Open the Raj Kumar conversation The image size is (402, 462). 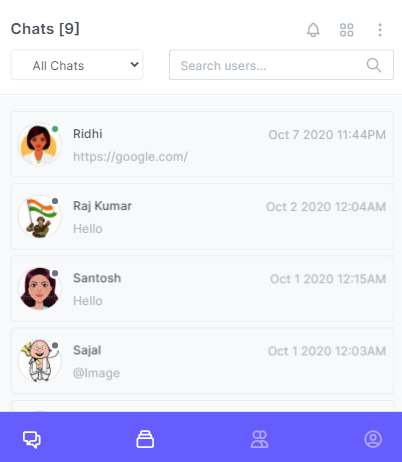coord(202,217)
